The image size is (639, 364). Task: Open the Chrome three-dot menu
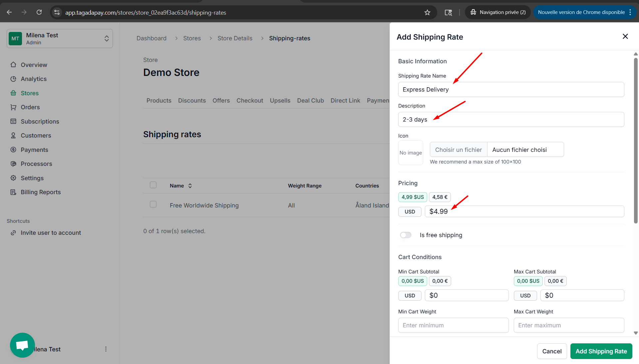[630, 12]
